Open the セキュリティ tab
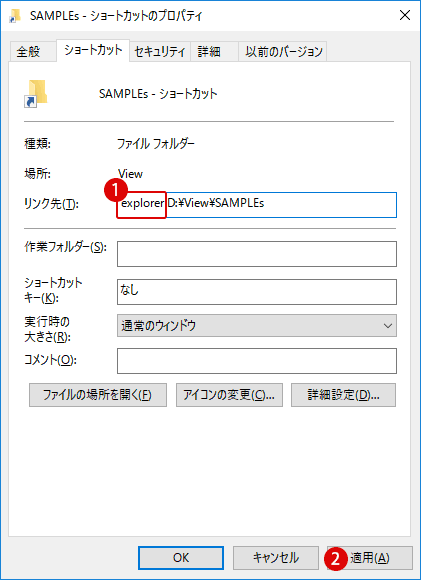Image resolution: width=421 pixels, height=580 pixels. pyautogui.click(x=160, y=51)
